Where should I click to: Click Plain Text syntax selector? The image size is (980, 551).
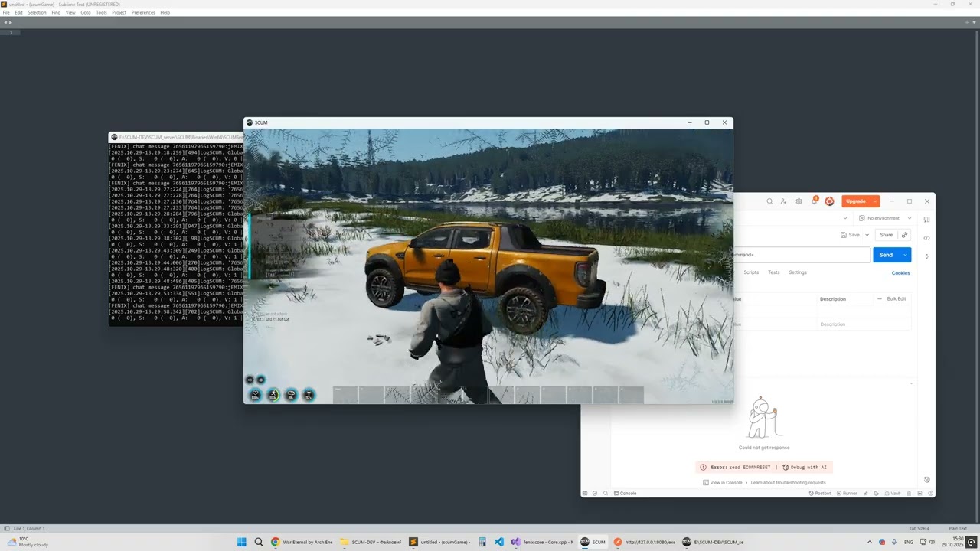click(958, 528)
